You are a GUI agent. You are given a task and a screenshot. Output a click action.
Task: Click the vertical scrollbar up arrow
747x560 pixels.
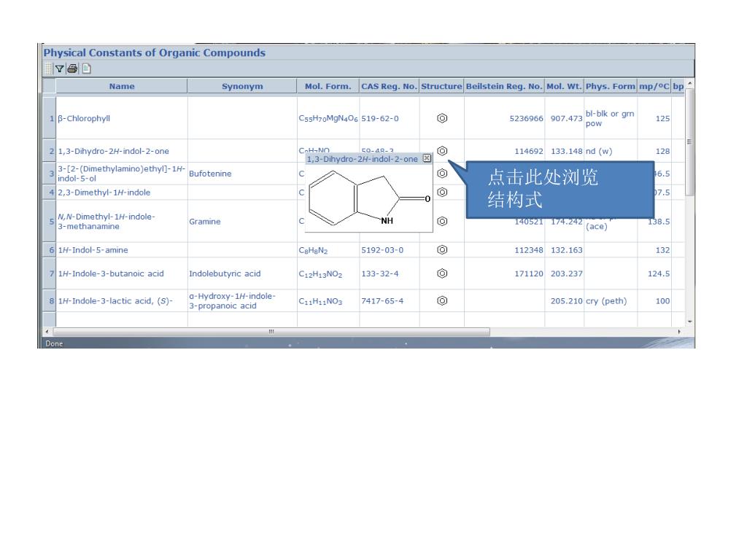pos(690,83)
